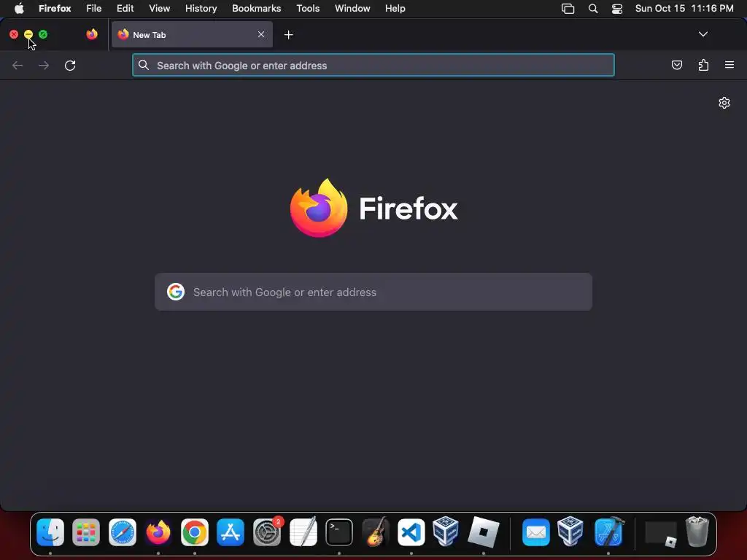Open the Extensions puzzle icon

pos(703,65)
